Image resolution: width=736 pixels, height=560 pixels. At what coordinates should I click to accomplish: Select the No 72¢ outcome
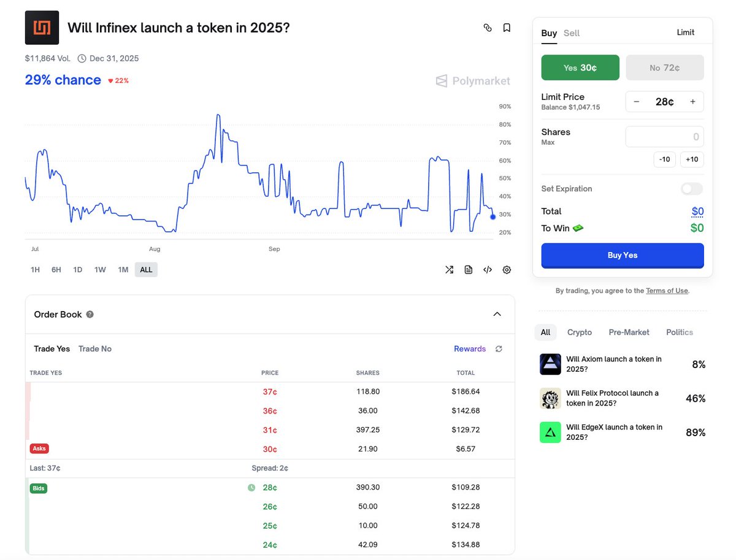pos(664,68)
